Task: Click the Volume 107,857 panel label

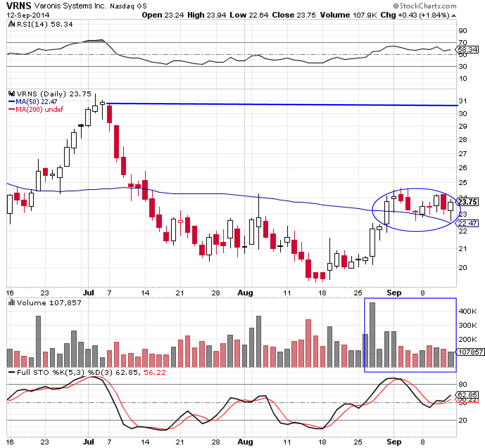Action: 49,303
